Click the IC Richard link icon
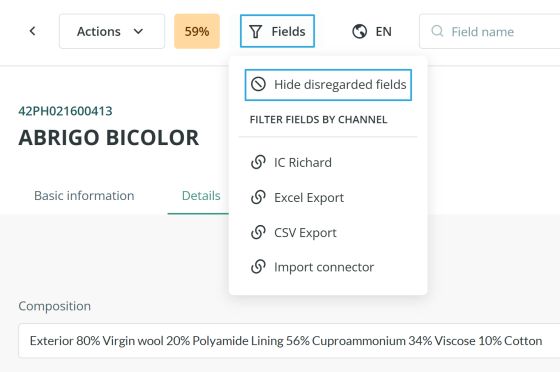 point(258,162)
